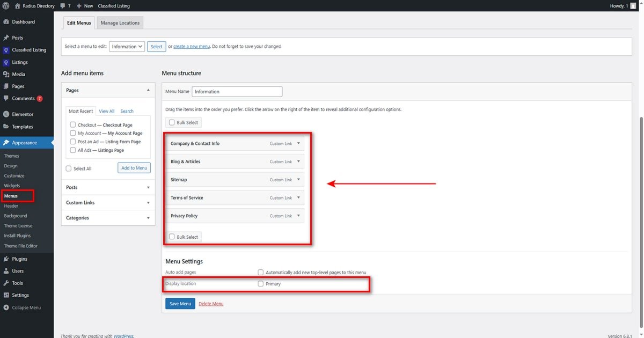The image size is (644, 338).
Task: Toggle Automatically add new top-level pages
Action: pos(261,273)
